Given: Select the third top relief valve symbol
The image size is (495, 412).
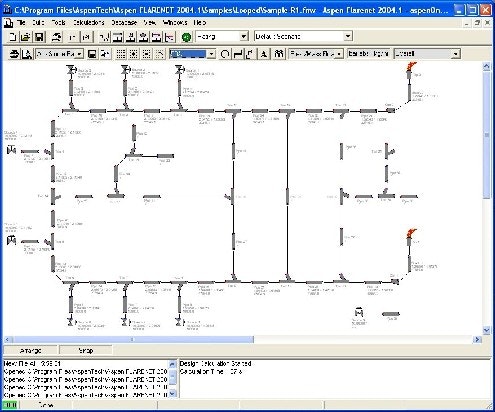Looking at the screenshot, I should pyautogui.click(x=179, y=70).
